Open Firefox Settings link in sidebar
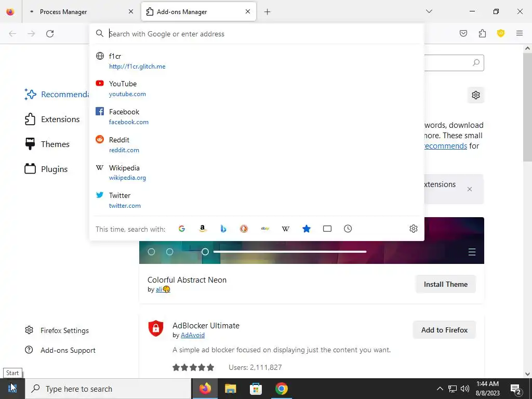Viewport: 532px width, 399px height. [x=57, y=330]
